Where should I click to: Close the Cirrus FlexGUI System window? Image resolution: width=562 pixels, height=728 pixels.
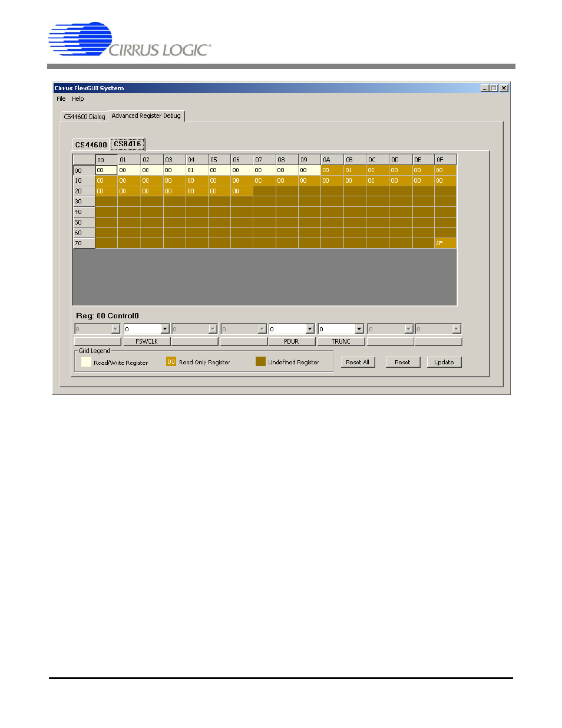(x=504, y=88)
